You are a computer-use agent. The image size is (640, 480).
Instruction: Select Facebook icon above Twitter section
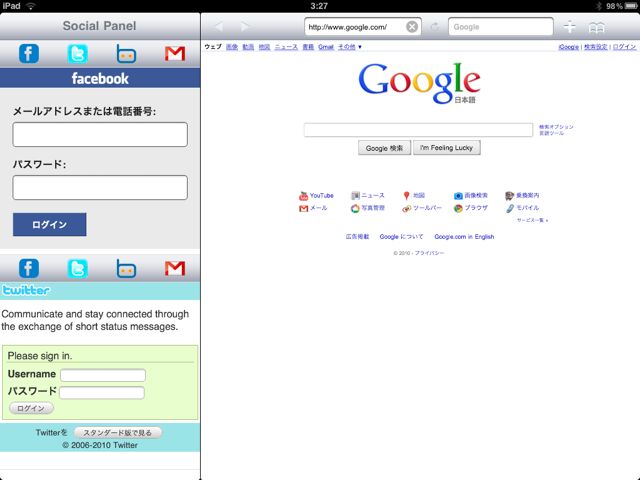pyautogui.click(x=29, y=268)
